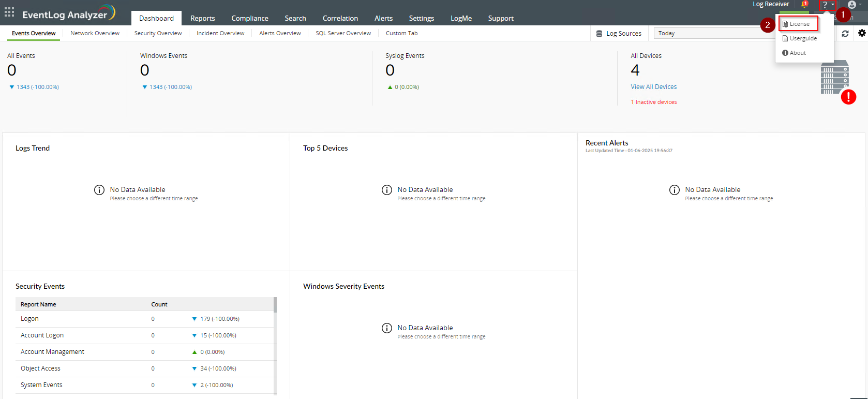Go to SQL Server Overview tab
The image size is (868, 399).
(343, 33)
